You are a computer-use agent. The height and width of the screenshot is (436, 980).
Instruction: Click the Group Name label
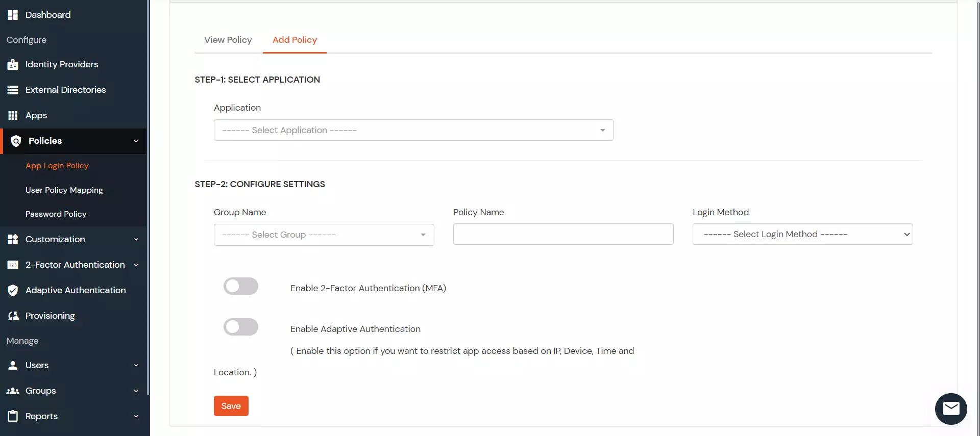point(240,212)
